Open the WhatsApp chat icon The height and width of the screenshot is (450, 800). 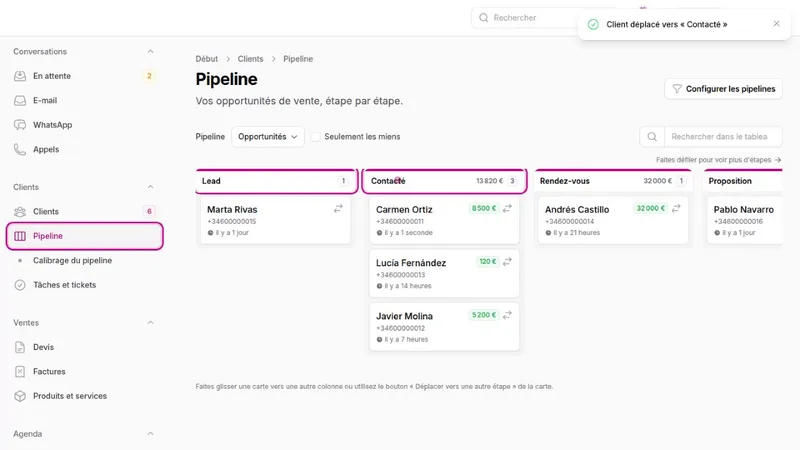click(x=20, y=125)
